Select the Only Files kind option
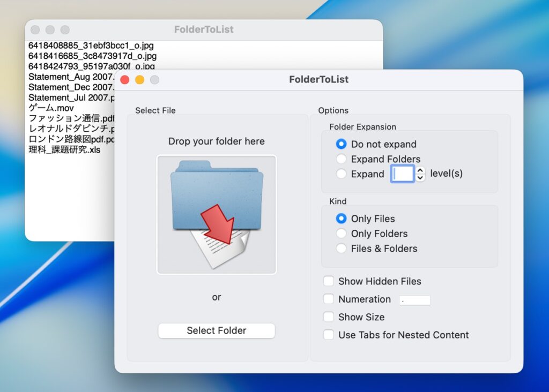Screen dimensions: 549x392 [341, 218]
